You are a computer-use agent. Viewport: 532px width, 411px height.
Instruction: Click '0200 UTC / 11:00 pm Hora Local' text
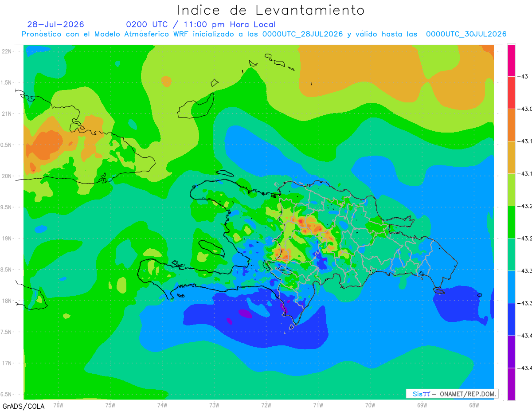201,25
